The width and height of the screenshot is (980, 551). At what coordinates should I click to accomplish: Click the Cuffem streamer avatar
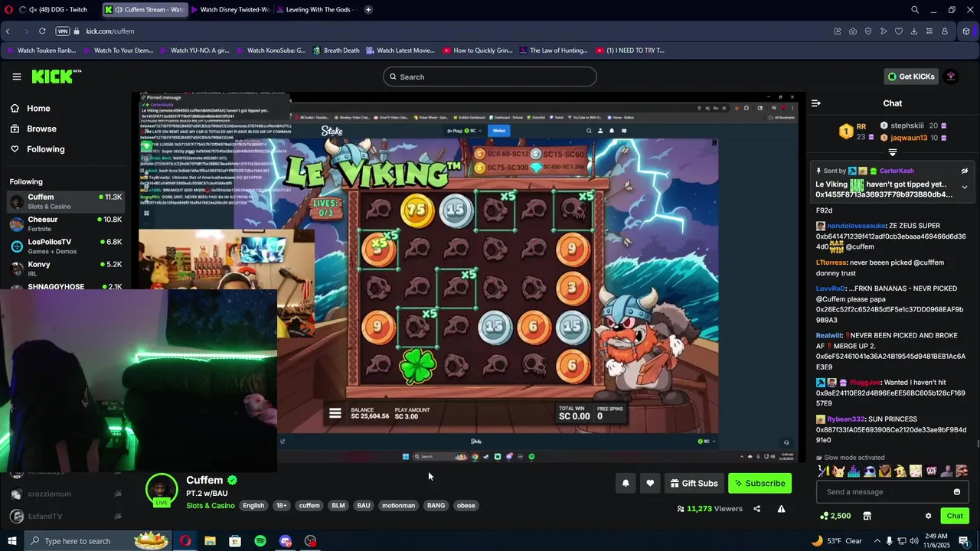[x=162, y=490]
